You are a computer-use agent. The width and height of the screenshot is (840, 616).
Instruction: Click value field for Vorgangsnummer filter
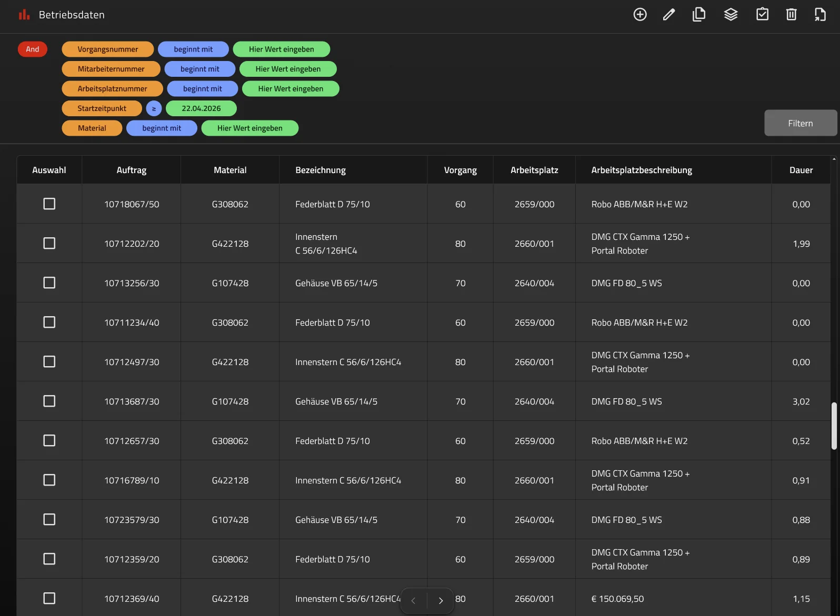point(282,49)
